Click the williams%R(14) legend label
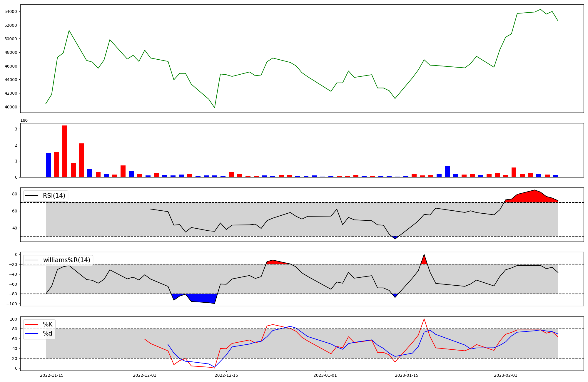 pyautogui.click(x=66, y=260)
